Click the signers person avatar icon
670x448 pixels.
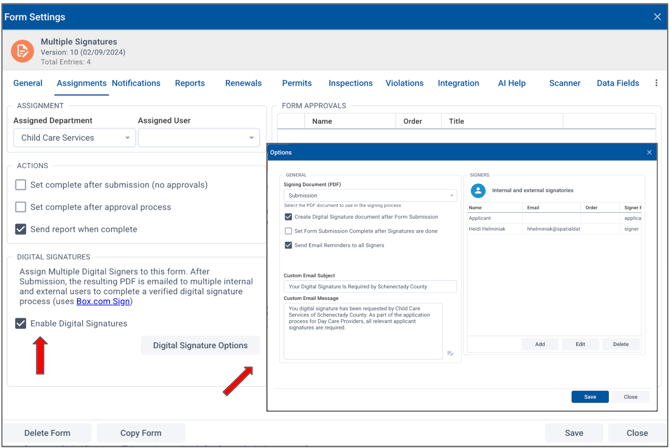click(478, 190)
